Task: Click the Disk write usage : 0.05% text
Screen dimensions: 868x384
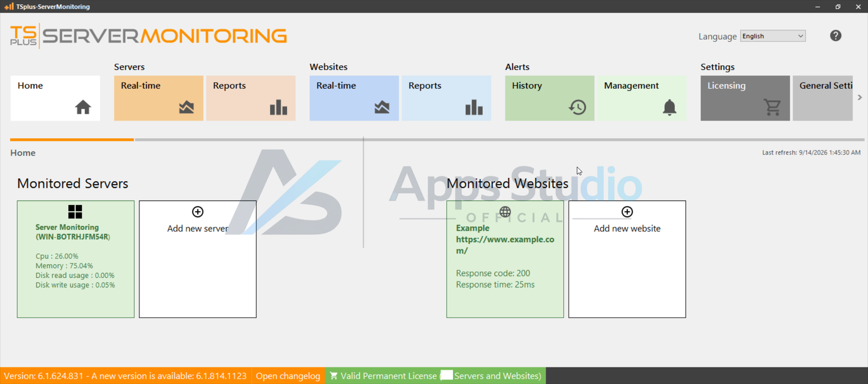Action: 75,285
